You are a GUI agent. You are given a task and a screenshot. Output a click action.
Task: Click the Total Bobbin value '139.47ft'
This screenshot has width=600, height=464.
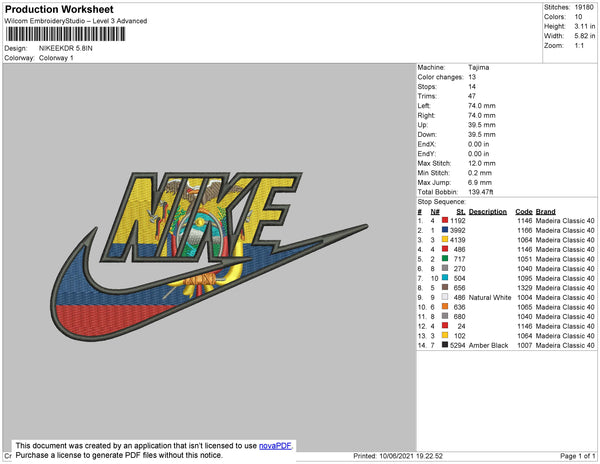pos(480,192)
